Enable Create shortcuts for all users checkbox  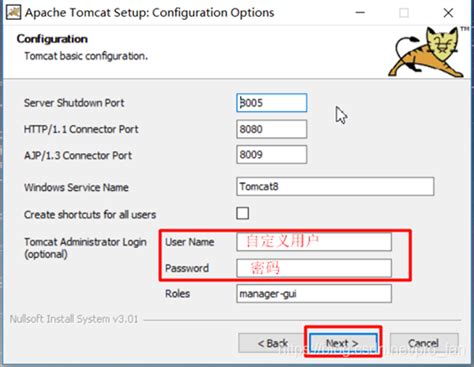242,213
